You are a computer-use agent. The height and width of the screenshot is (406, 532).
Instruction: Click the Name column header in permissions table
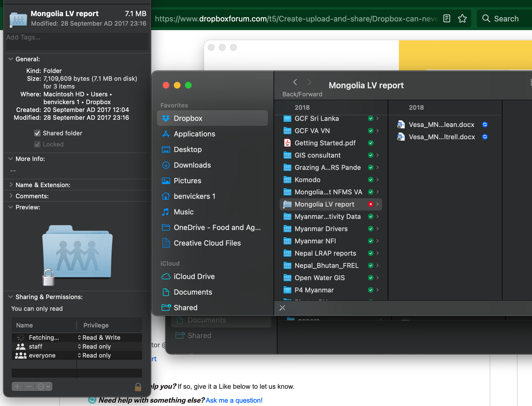tap(44, 325)
